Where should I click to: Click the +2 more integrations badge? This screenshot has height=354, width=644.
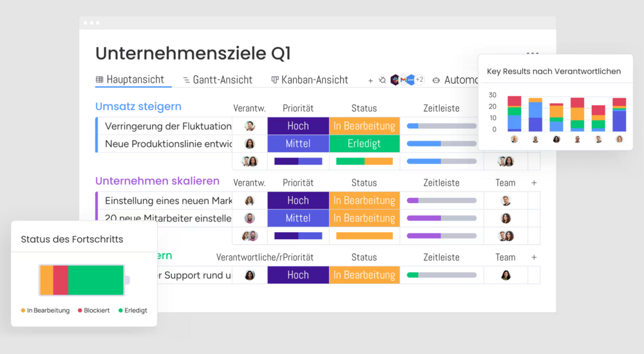(419, 80)
